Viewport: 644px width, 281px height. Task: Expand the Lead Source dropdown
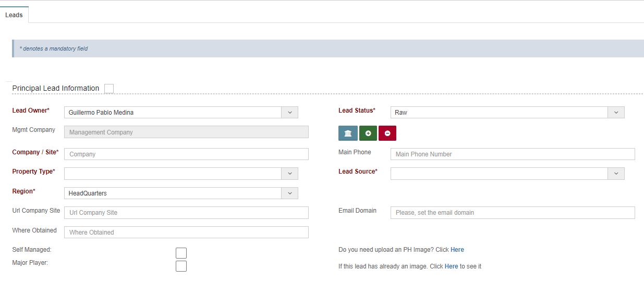point(616,174)
